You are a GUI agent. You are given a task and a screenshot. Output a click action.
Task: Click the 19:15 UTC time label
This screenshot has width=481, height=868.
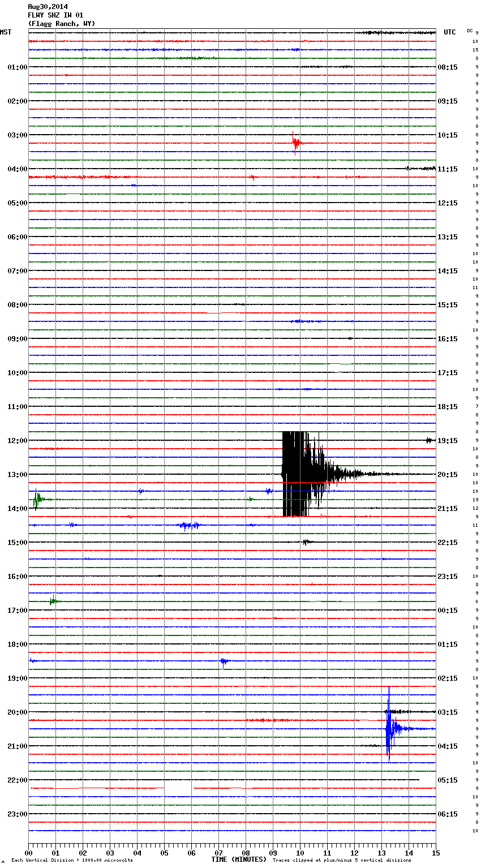point(448,441)
